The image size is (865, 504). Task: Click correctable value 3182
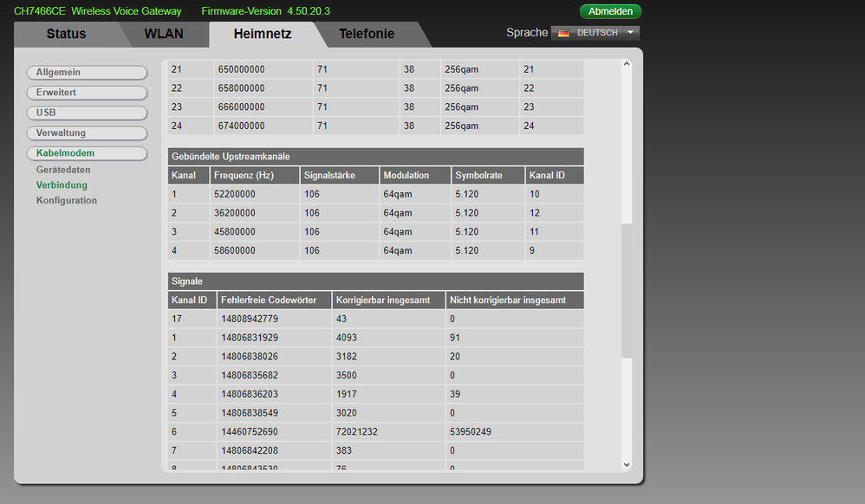click(x=347, y=356)
